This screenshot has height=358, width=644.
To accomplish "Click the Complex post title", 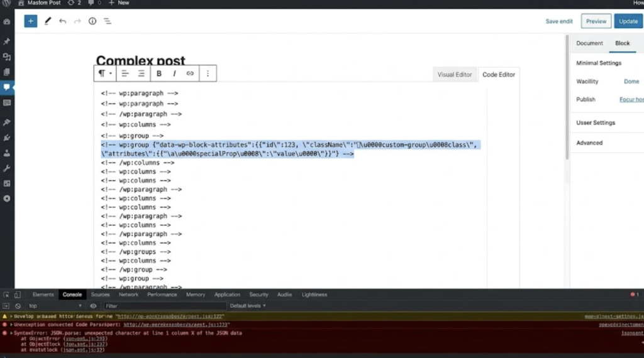I will (x=140, y=61).
